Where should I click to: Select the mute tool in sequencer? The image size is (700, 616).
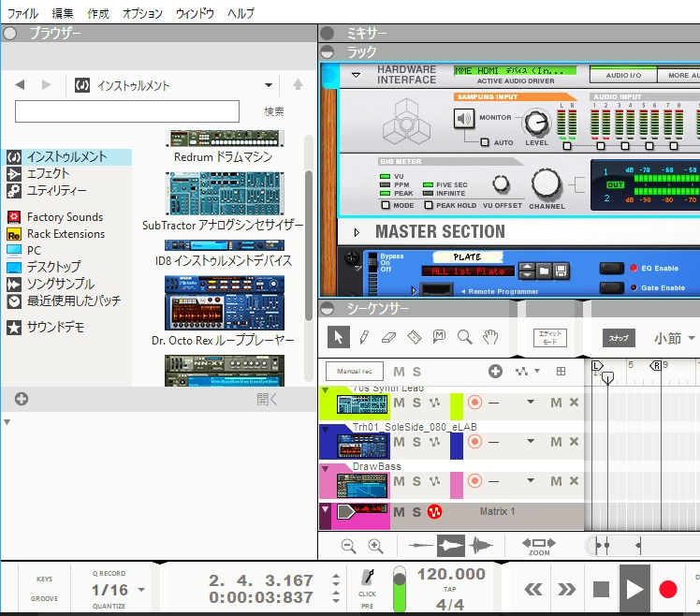coord(439,336)
